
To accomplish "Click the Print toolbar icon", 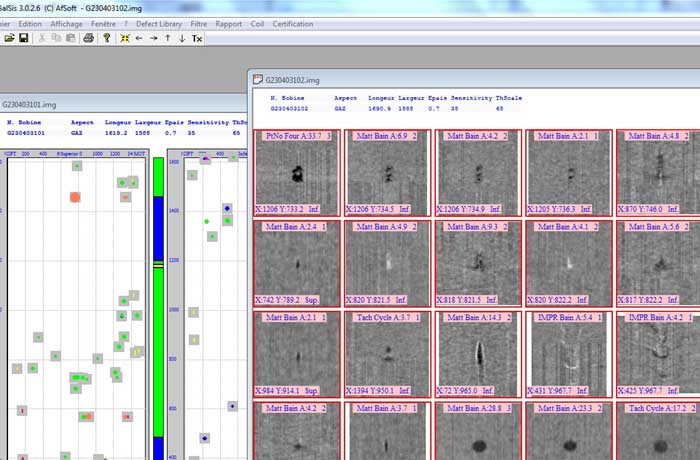I will (88, 38).
